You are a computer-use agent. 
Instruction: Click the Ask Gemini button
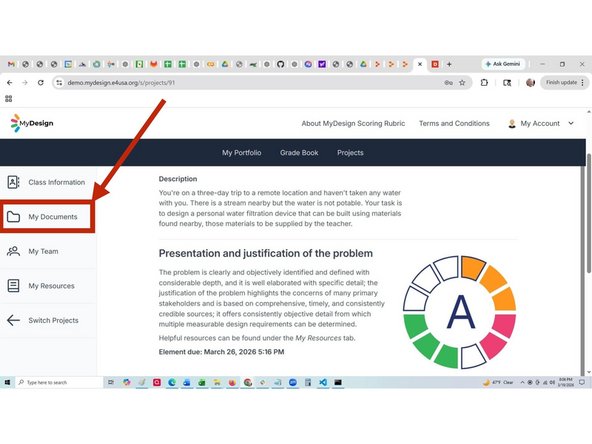click(503, 64)
